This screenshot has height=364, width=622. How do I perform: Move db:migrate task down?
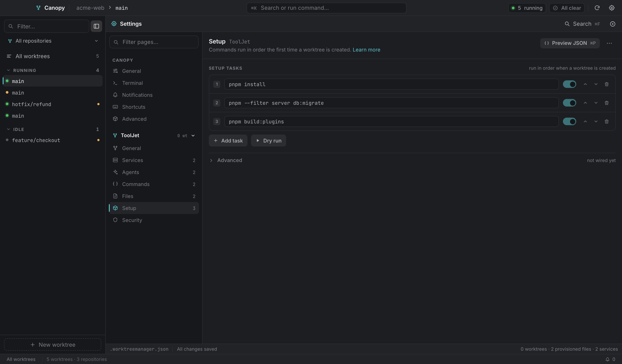pyautogui.click(x=596, y=103)
